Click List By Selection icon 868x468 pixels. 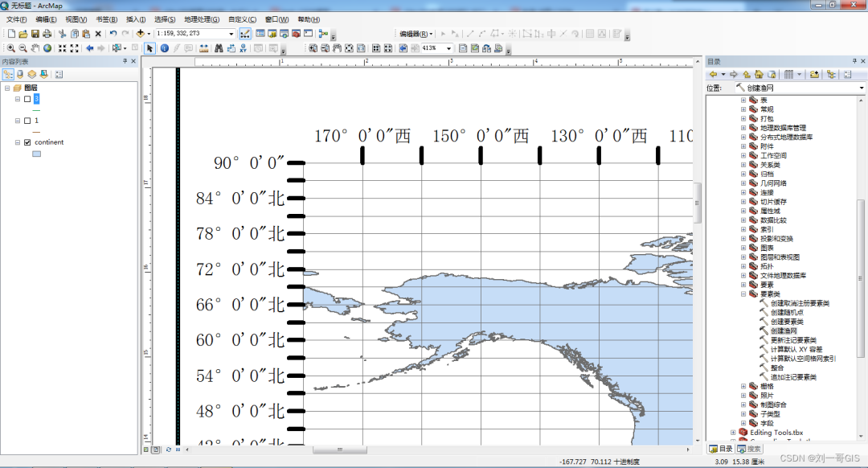click(44, 74)
